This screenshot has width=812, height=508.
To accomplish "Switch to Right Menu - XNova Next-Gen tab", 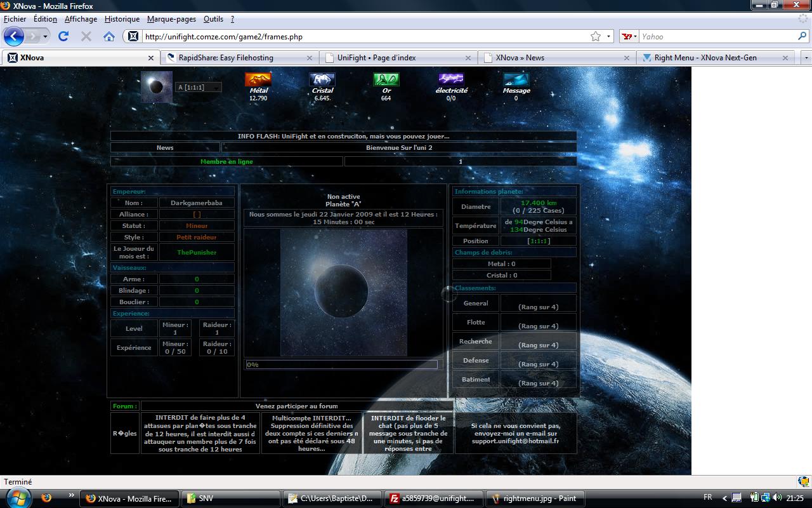I will [714, 57].
